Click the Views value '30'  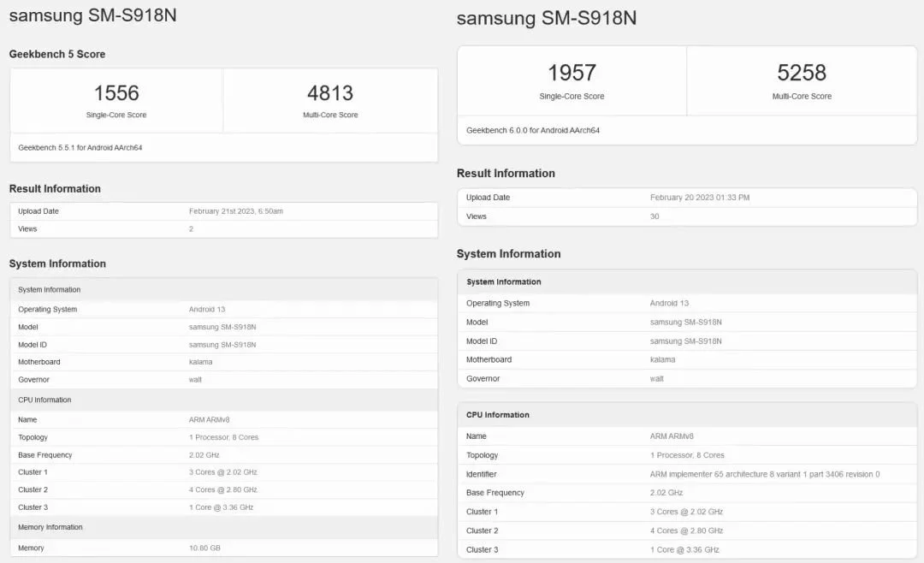654,216
